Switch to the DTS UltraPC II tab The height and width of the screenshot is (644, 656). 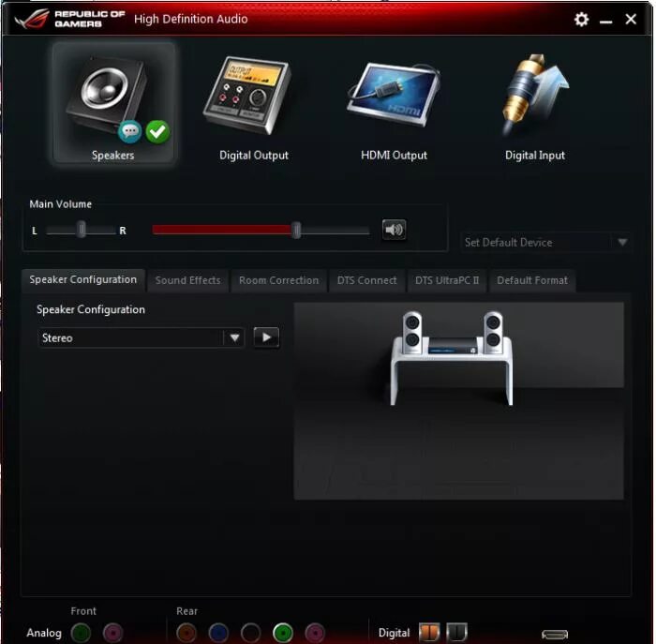pos(447,280)
